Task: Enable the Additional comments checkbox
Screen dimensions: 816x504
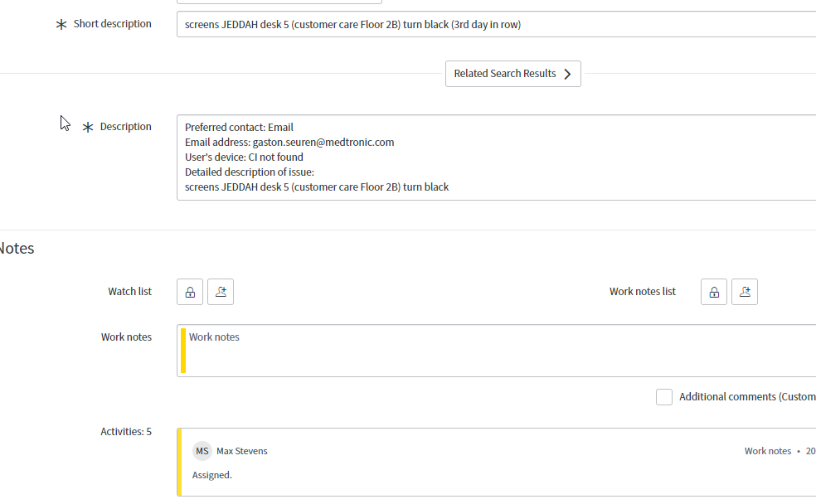Action: [x=664, y=397]
